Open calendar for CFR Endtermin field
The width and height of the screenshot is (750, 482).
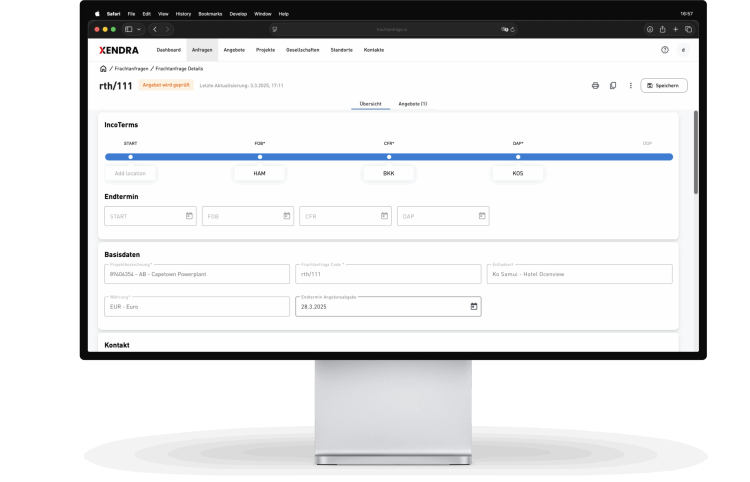point(384,216)
